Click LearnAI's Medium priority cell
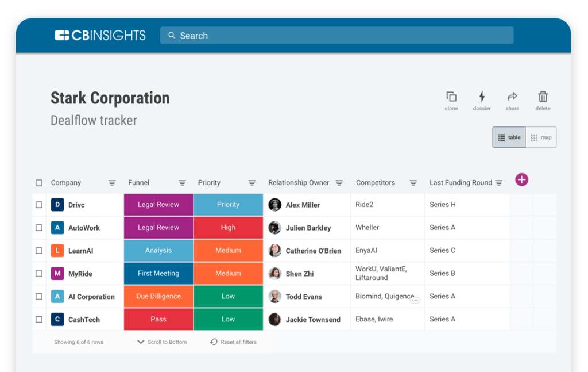588x372 pixels. pyautogui.click(x=228, y=250)
